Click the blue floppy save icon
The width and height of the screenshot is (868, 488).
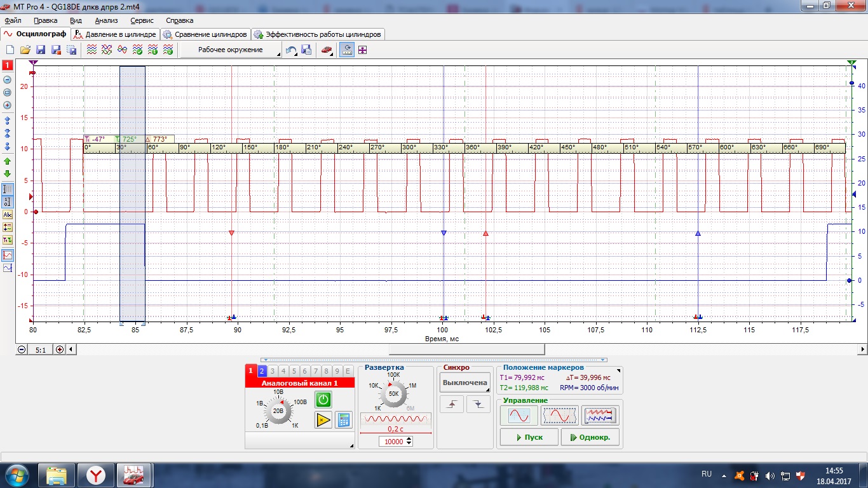[x=41, y=50]
